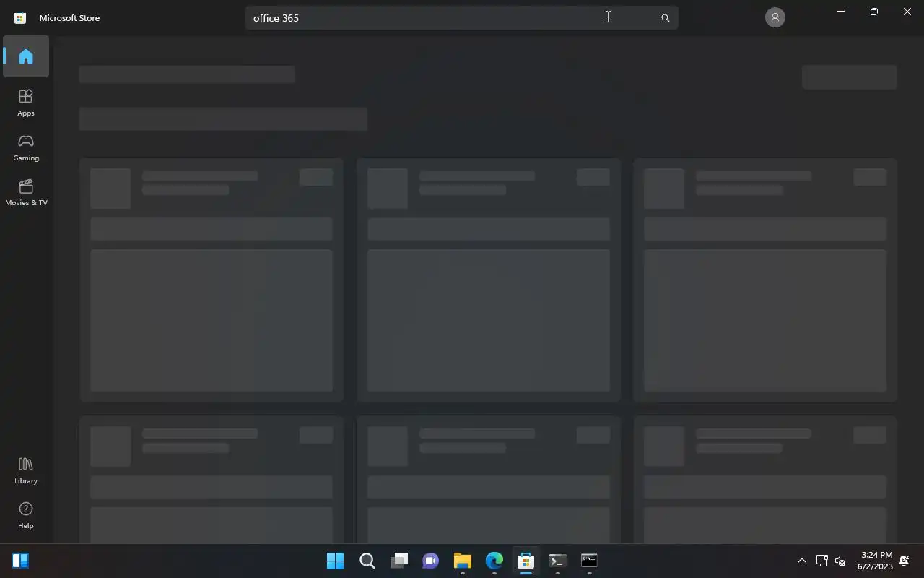Click the search magnifier button

[666, 18]
